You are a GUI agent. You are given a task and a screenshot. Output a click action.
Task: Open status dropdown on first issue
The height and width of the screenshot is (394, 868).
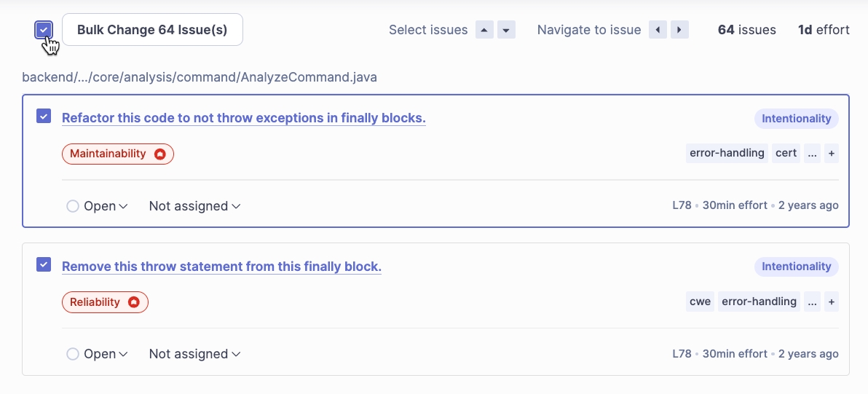[98, 207]
